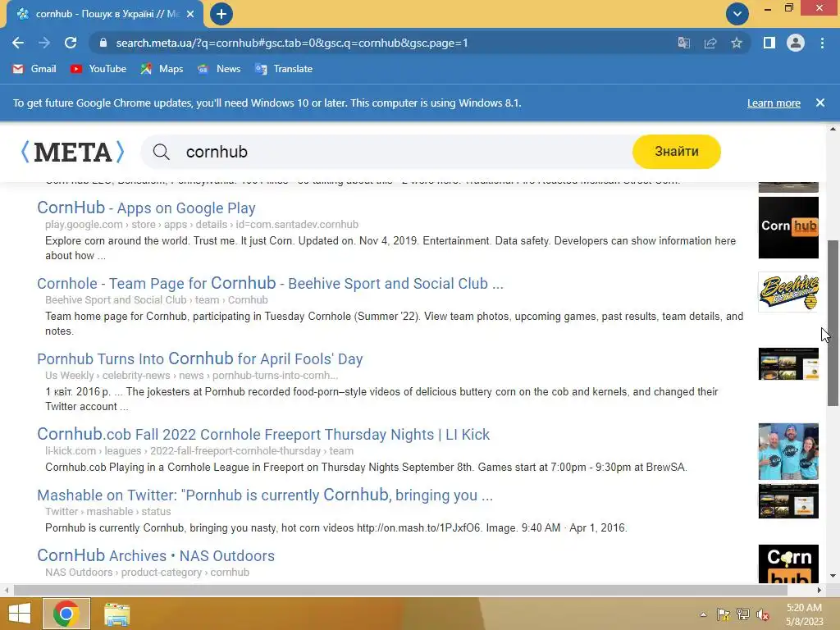Viewport: 840px width, 630px height.
Task: Open CornHub - Apps on Google Play result
Action: point(146,208)
